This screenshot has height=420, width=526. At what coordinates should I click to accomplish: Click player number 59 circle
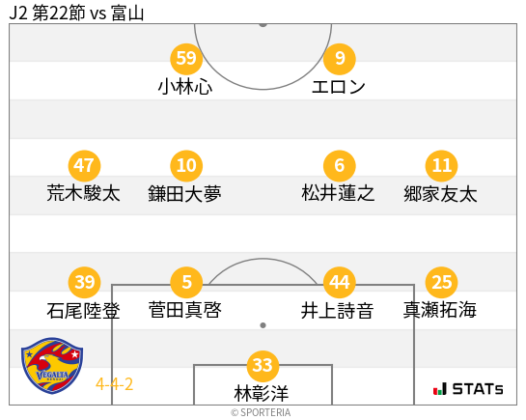(x=186, y=59)
